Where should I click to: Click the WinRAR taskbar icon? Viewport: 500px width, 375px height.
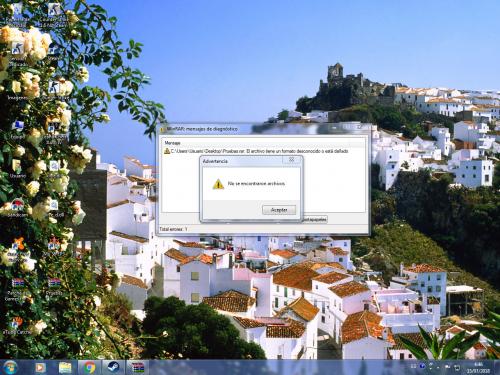click(137, 367)
